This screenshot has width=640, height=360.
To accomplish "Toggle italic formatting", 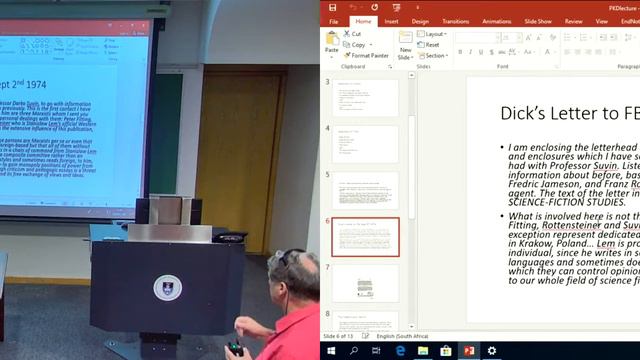I will click(470, 52).
